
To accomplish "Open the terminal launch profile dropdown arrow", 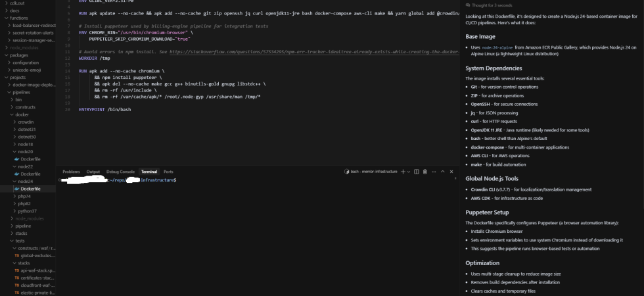I will click(409, 172).
